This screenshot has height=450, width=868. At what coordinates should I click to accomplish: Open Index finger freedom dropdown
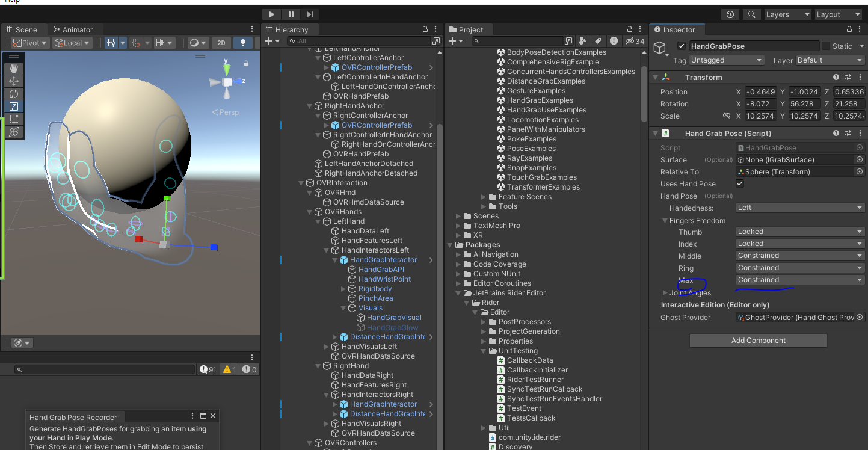tap(801, 244)
